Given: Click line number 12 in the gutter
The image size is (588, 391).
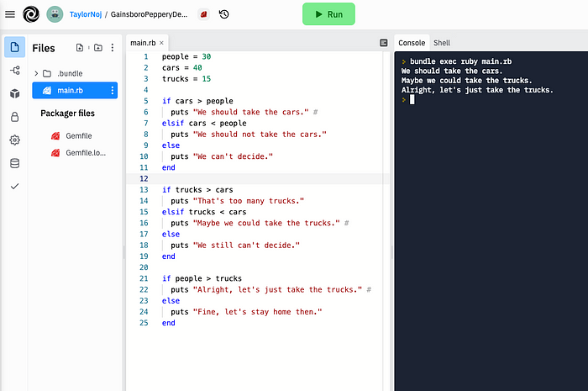Looking at the screenshot, I should [144, 178].
